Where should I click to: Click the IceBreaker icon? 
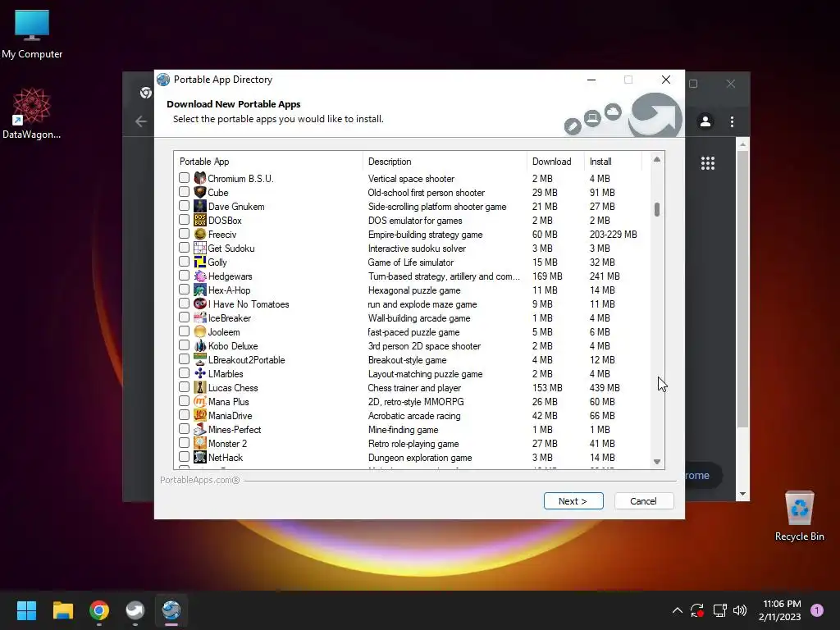pos(200,317)
